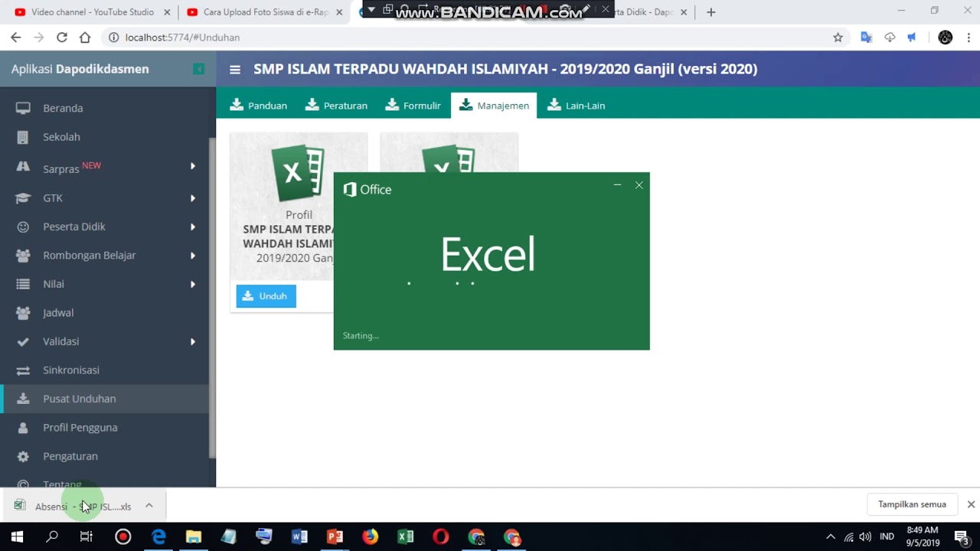Open the volume control in system tray
This screenshot has width=980, height=551.
865,536
